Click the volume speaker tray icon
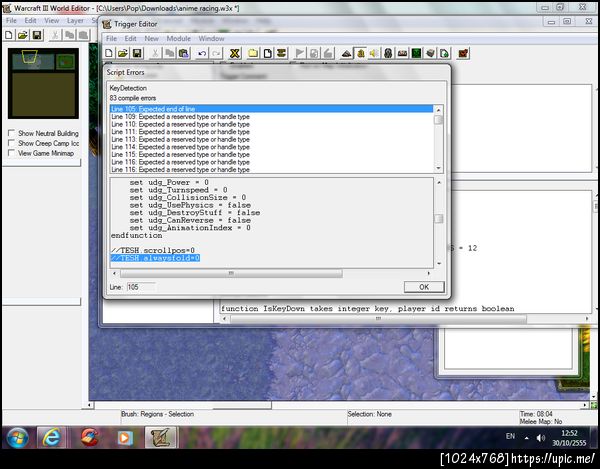This screenshot has width=600, height=469. tap(540, 438)
